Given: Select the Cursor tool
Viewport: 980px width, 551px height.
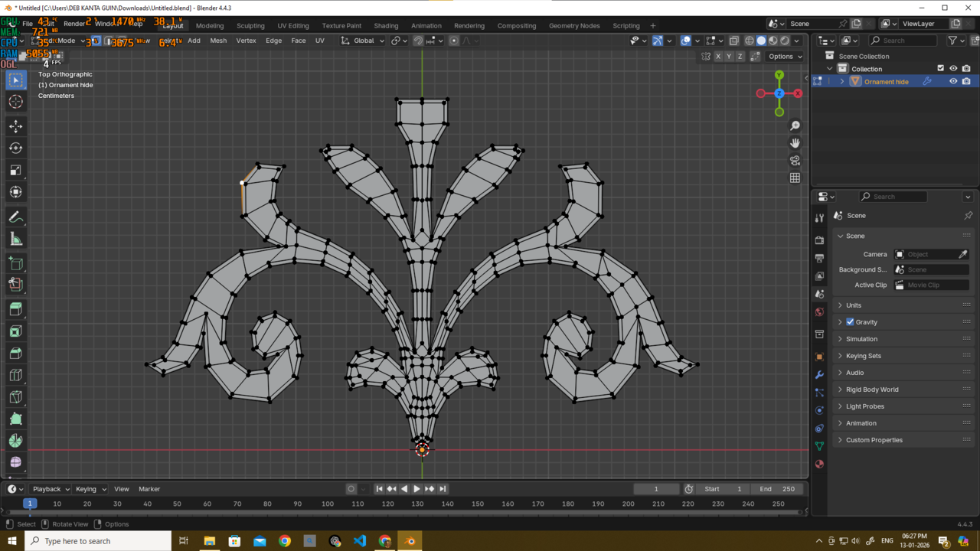Looking at the screenshot, I should coord(15,102).
